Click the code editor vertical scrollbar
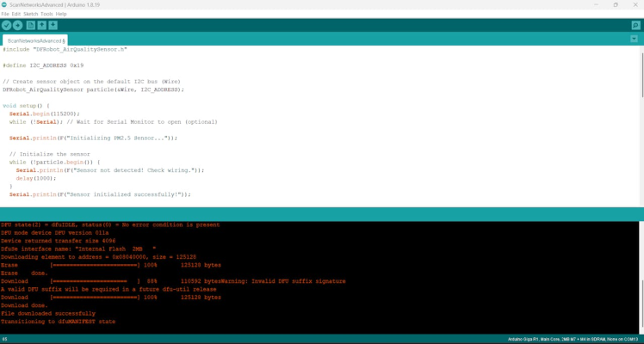 642,75
